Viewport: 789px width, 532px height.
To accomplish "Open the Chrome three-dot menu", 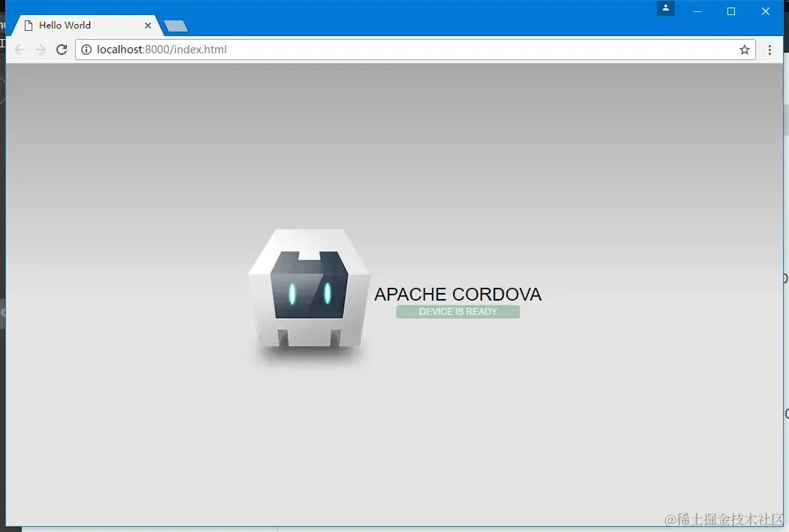I will 769,50.
